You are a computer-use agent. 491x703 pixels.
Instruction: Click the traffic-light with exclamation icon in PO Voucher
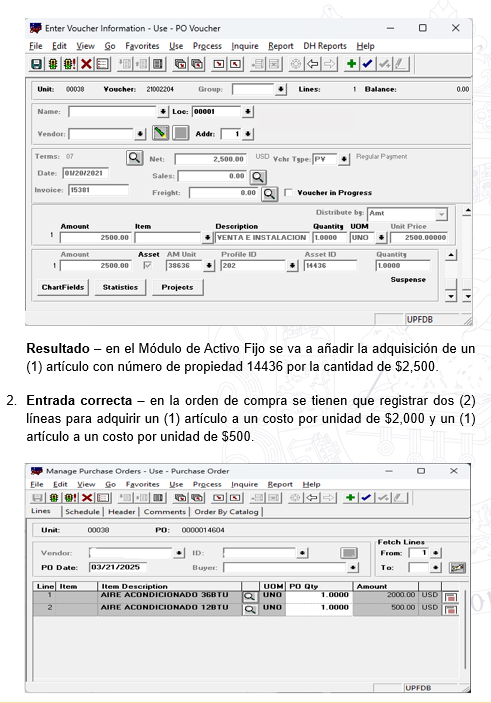[70, 64]
